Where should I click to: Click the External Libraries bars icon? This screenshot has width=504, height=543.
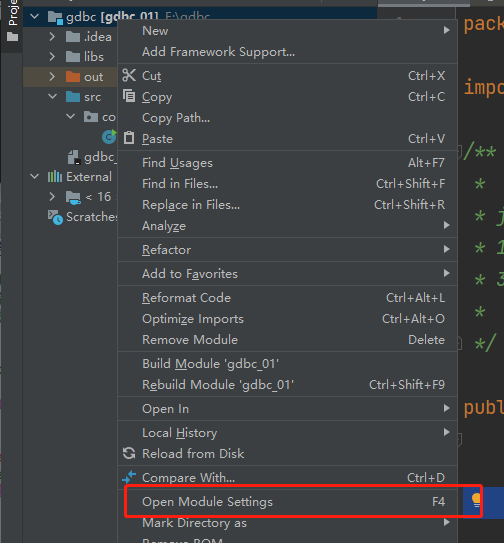point(55,177)
